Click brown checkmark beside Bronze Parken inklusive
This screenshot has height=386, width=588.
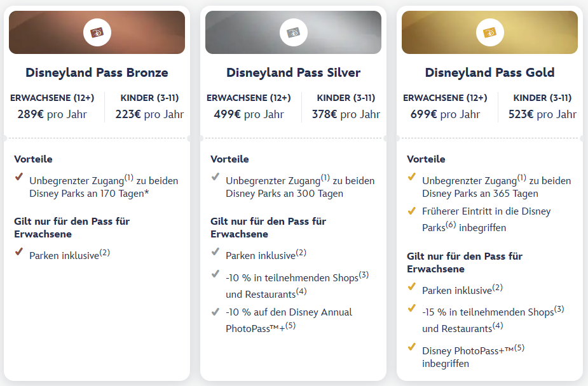click(19, 251)
